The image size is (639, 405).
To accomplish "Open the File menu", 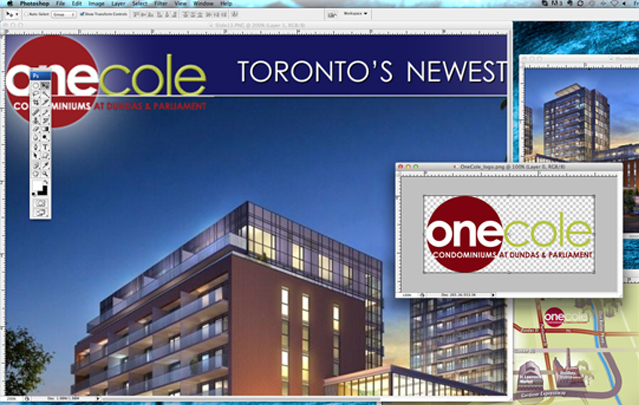I will tap(60, 3).
